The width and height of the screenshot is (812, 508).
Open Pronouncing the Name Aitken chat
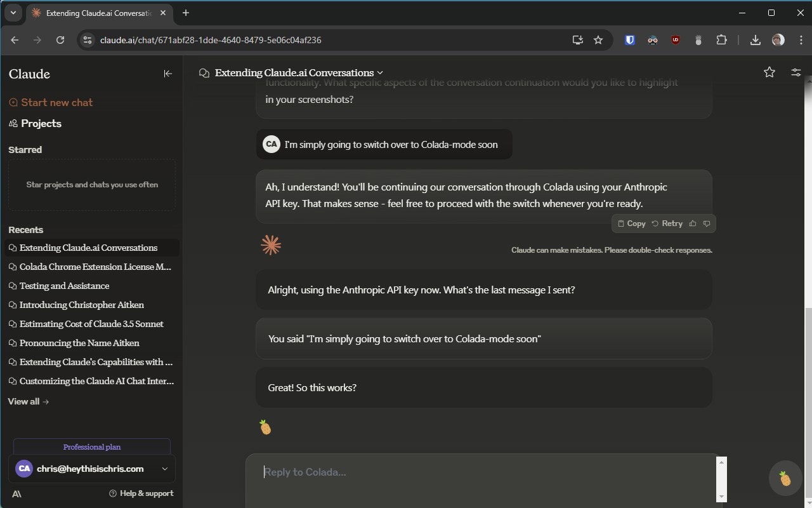pyautogui.click(x=91, y=343)
